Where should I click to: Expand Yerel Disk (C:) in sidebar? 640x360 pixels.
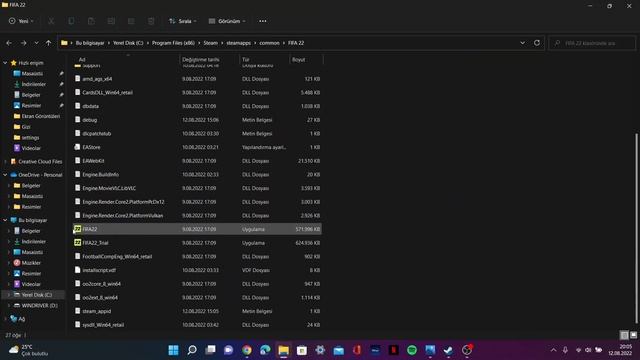tap(9, 295)
